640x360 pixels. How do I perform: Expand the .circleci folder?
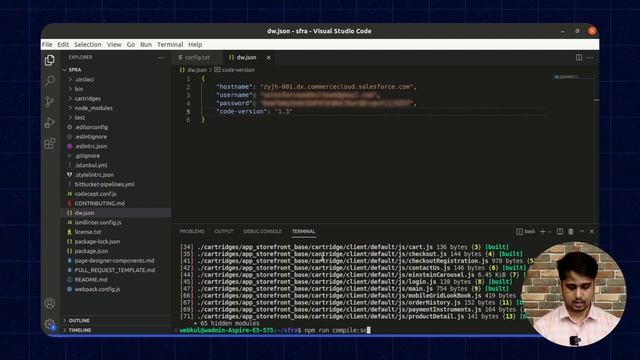tap(116, 79)
